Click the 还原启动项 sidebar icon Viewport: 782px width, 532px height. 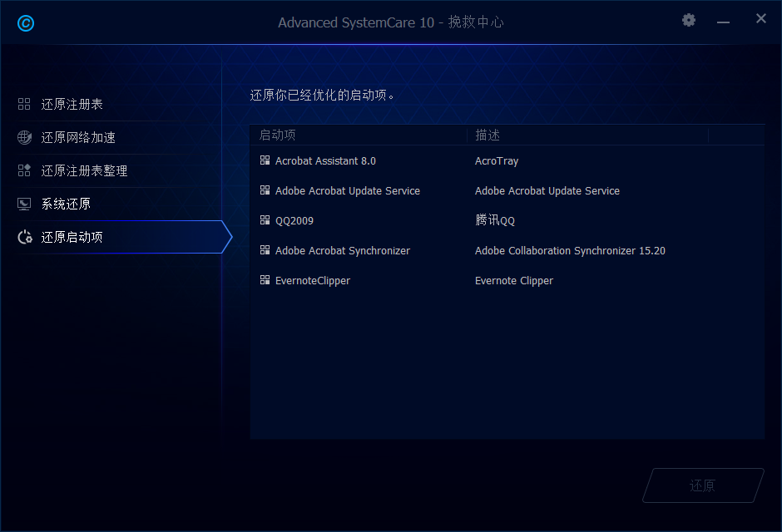(24, 237)
